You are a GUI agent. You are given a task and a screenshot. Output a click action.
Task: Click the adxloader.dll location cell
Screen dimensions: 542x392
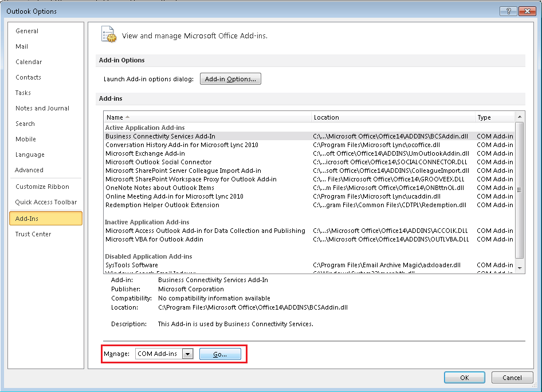click(387, 266)
